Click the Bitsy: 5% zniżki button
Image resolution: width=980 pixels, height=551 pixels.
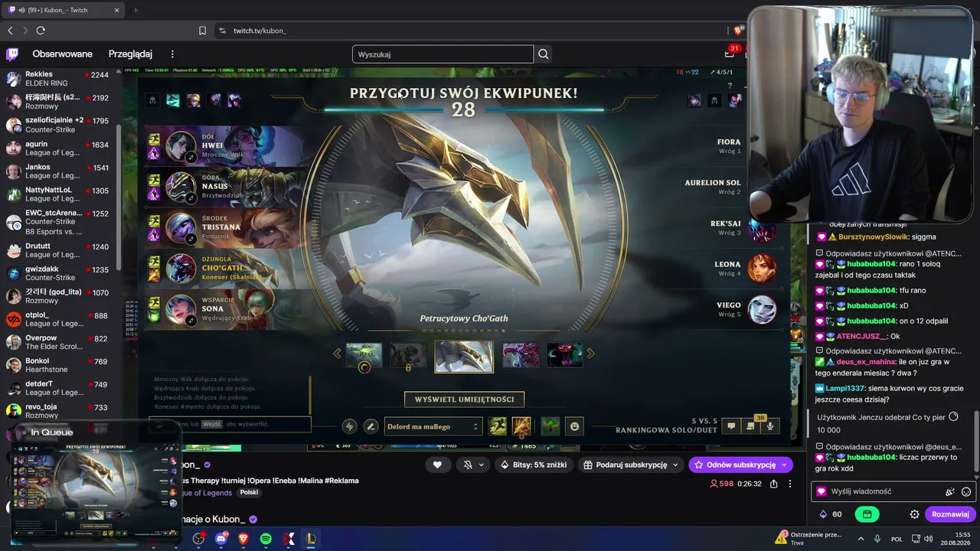[x=534, y=465]
